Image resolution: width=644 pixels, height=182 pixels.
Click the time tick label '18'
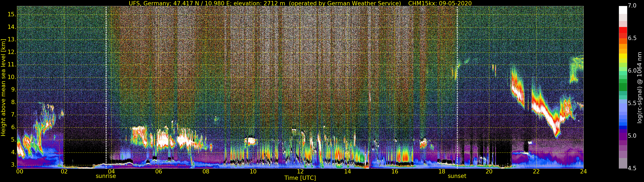[442, 172]
